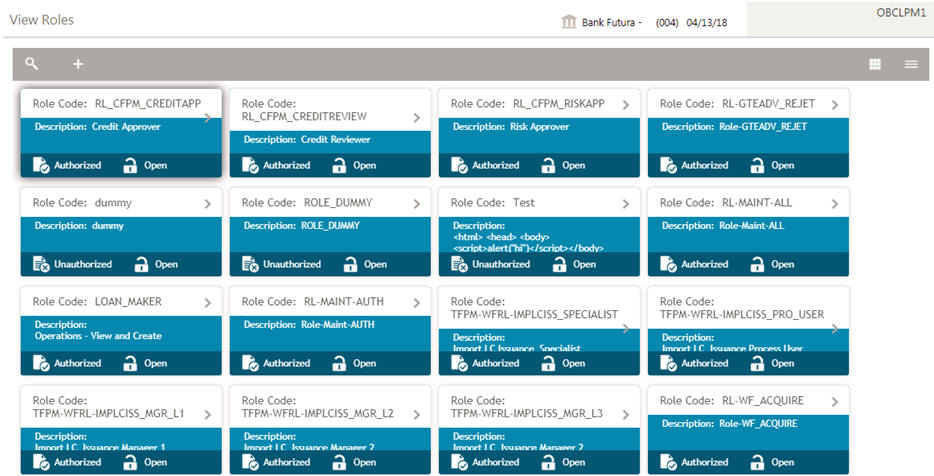Switch to tile grid view icon
Viewport: 934px width, 476px height.
pyautogui.click(x=875, y=64)
